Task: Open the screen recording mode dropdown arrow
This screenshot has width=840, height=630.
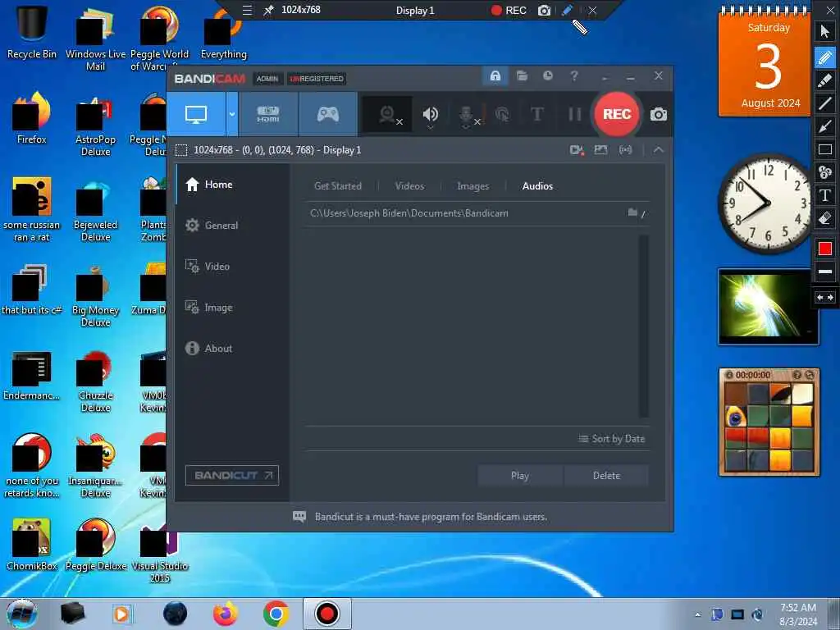Action: (232, 114)
